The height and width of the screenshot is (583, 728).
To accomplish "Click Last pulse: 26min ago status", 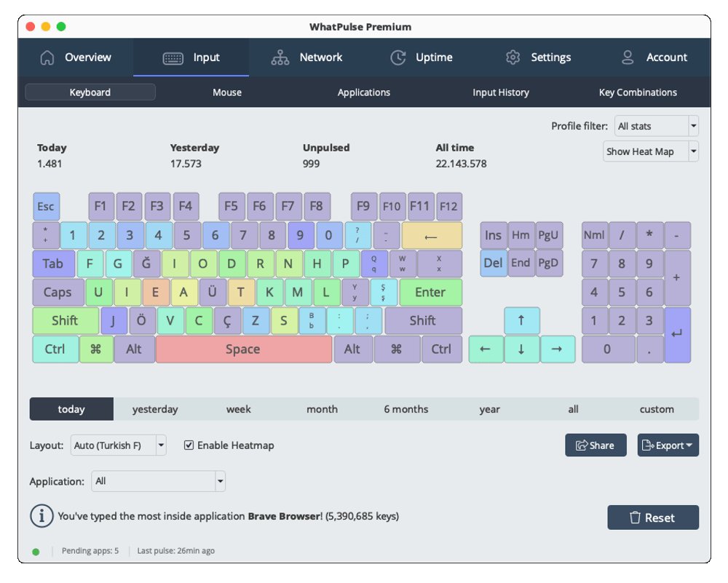I will (x=176, y=550).
